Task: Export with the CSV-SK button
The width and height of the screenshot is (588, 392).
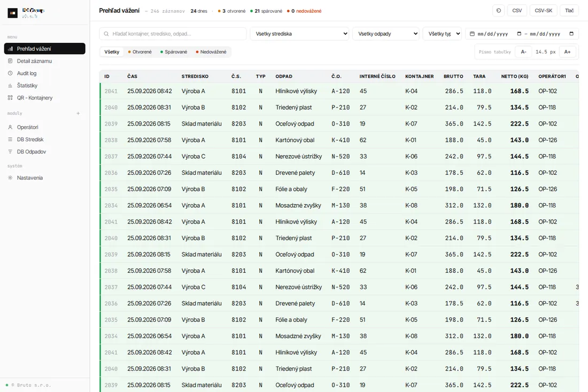Action: coord(544,11)
